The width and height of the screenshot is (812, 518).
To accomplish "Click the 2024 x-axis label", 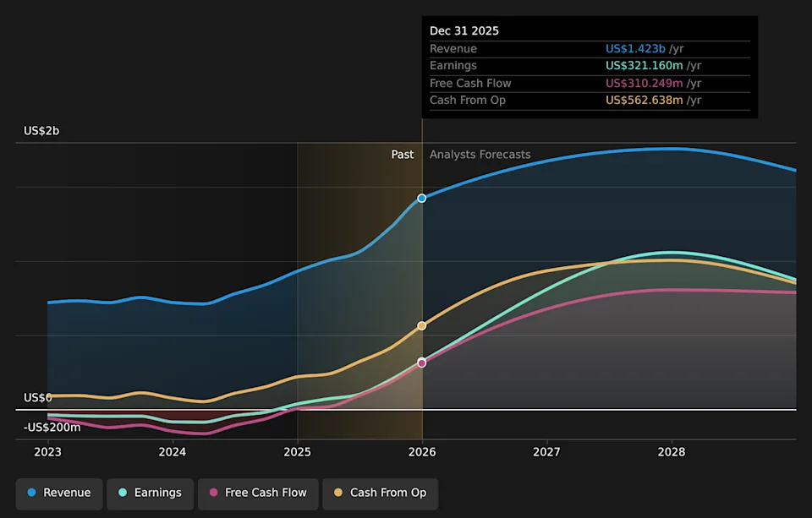I will (x=173, y=452).
